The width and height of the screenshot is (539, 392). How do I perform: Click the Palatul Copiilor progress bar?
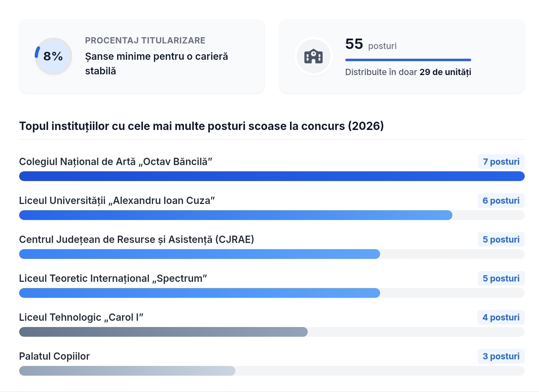click(272, 371)
